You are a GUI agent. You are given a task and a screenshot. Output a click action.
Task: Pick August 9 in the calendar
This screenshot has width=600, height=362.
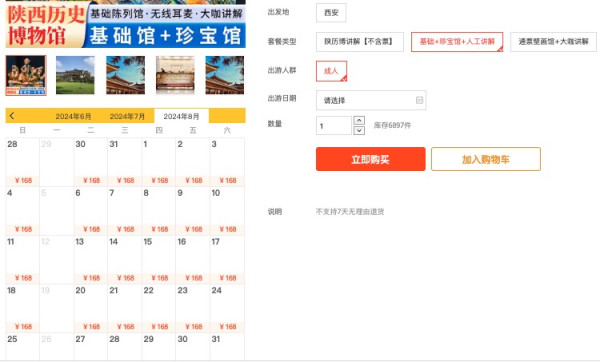click(193, 211)
